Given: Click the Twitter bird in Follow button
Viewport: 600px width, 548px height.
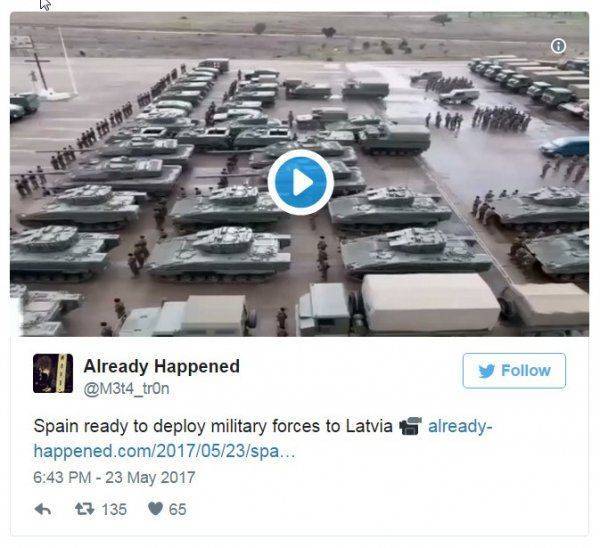Looking at the screenshot, I should pyautogui.click(x=486, y=371).
